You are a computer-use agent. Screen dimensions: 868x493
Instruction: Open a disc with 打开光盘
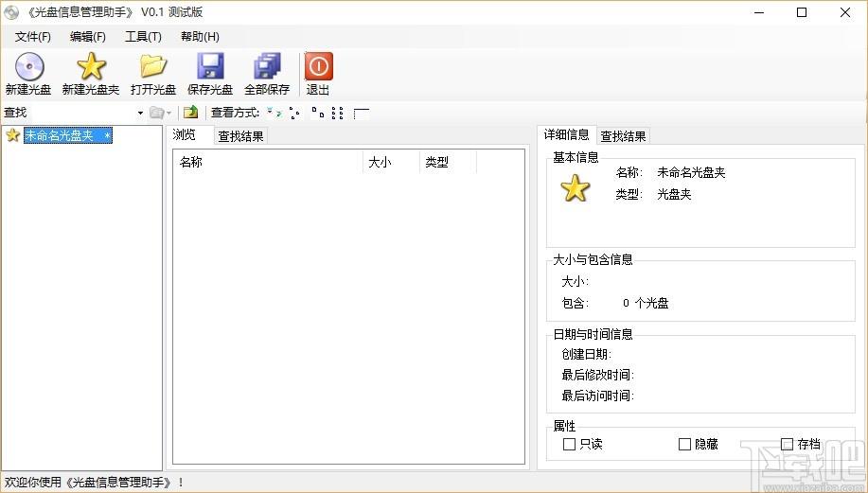(153, 74)
